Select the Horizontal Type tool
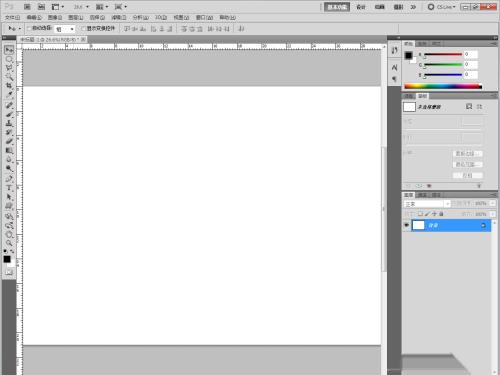Viewport: 500px width, 375px height. pyautogui.click(x=9, y=188)
